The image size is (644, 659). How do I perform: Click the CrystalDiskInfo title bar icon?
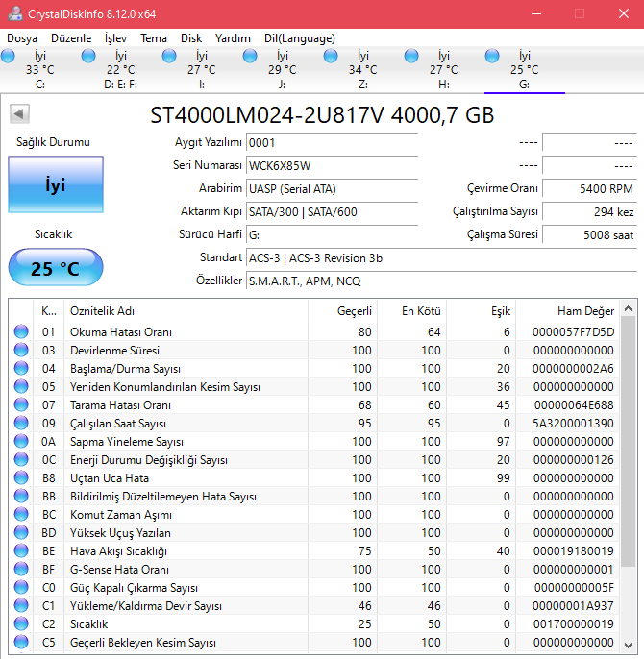[x=15, y=13]
